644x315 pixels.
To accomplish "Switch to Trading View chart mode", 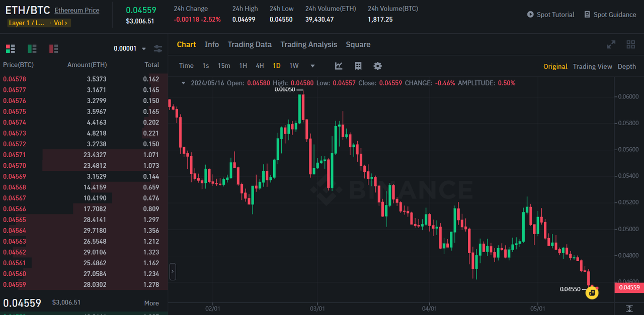I will click(x=592, y=66).
